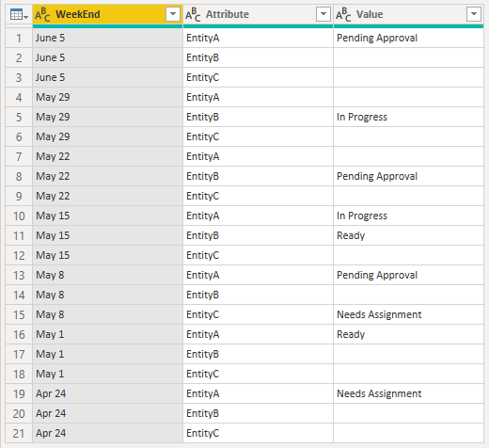Click the Pending Approval value in row 13
This screenshot has height=448, width=489.
coord(377,276)
